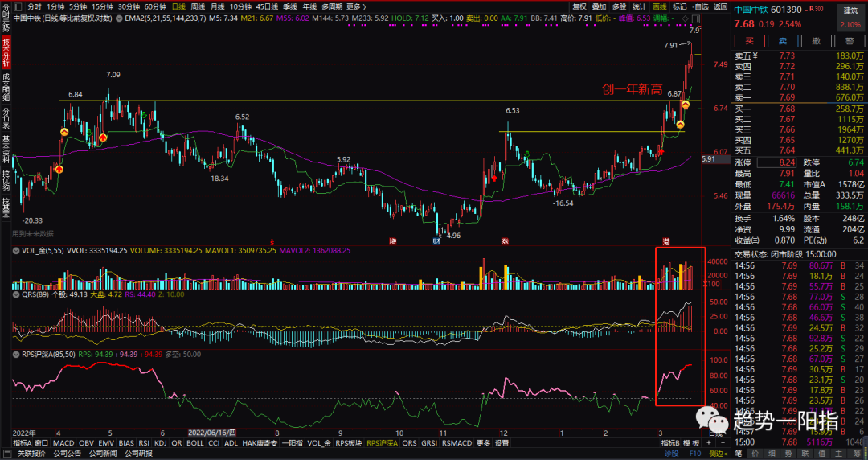Open the 公司新闻 tab
868x460 pixels.
coord(102,454)
